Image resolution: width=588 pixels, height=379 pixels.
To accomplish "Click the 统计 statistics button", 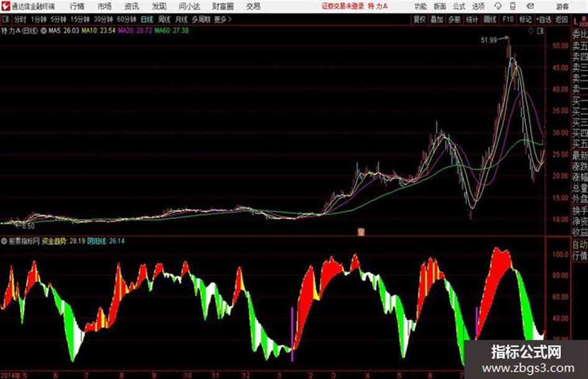I will click(472, 19).
